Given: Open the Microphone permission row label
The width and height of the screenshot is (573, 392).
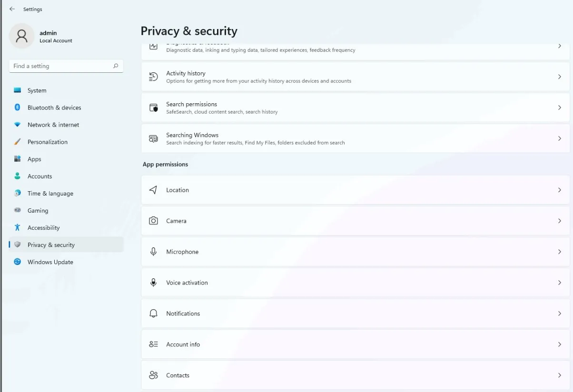Looking at the screenshot, I should [x=182, y=252].
